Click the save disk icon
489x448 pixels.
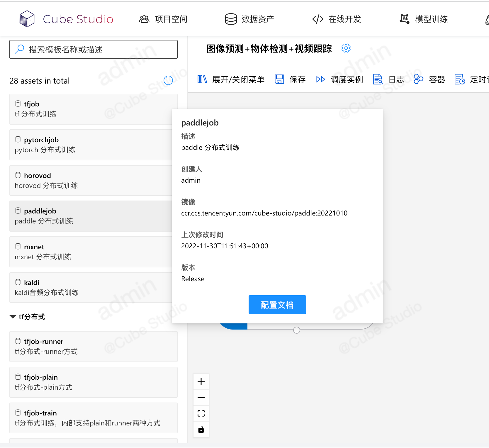[279, 79]
